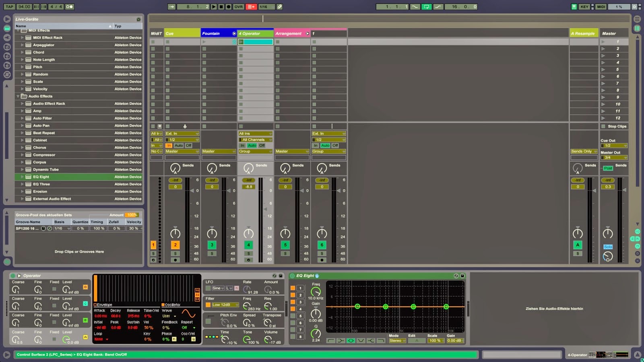644x362 pixels.
Task: Open the Live Devices browser icon
Action: [x=7, y=28]
